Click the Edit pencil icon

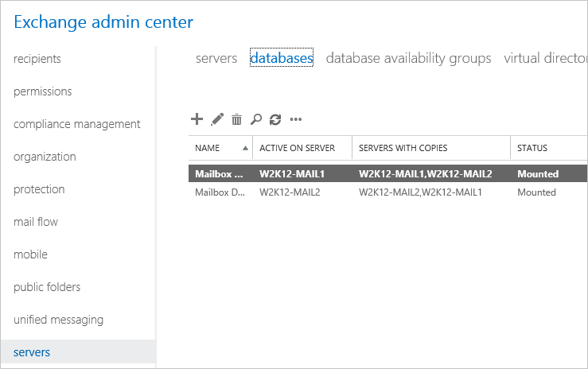217,119
